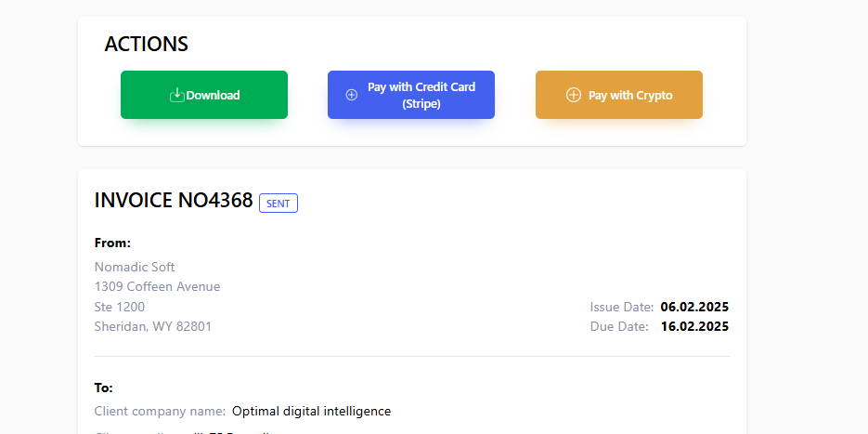
Task: Click the SENT status badge
Action: (x=278, y=203)
